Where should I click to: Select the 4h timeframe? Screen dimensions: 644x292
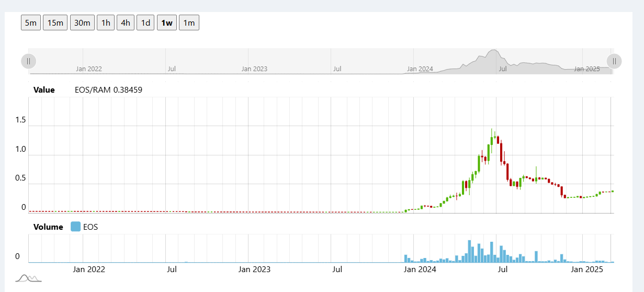[x=126, y=23]
